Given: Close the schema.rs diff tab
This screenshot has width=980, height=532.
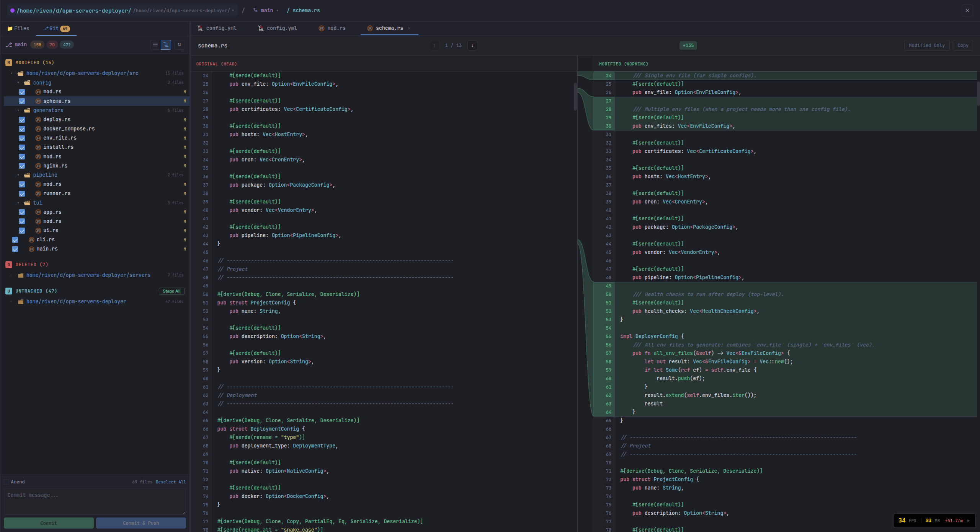Looking at the screenshot, I should 409,28.
